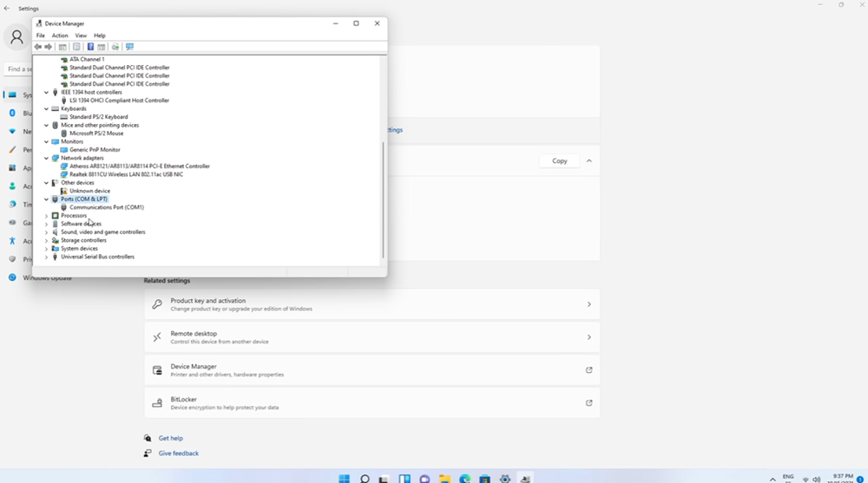
Task: Click the Accounts person icon in Settings sidebar
Action: coord(12,186)
